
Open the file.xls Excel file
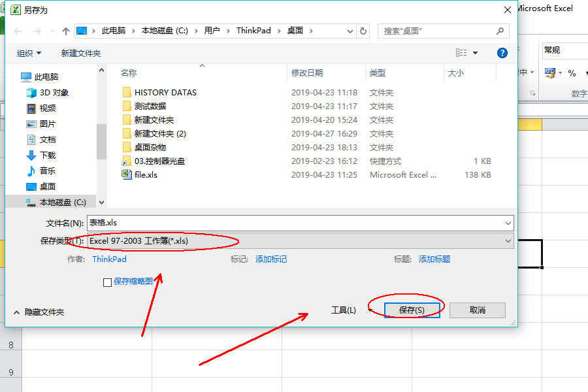pos(146,174)
